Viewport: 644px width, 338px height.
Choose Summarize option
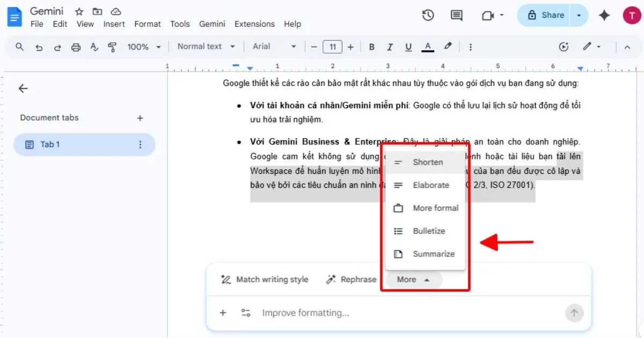tap(426, 254)
